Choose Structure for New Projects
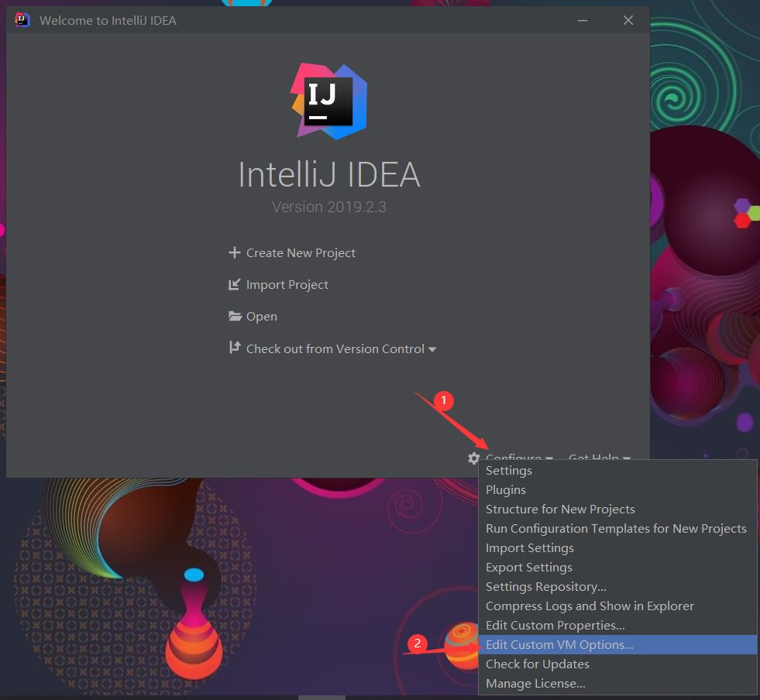This screenshot has height=700, width=760. [617, 510]
